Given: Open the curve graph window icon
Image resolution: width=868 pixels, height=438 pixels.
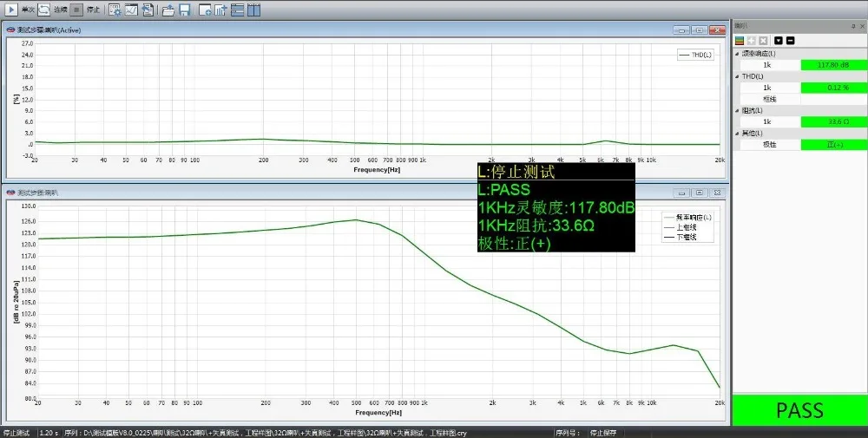Looking at the screenshot, I should click(131, 10).
